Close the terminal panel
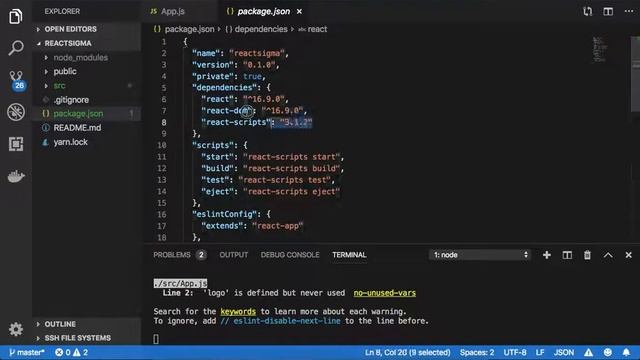The width and height of the screenshot is (640, 360). pos(628,255)
